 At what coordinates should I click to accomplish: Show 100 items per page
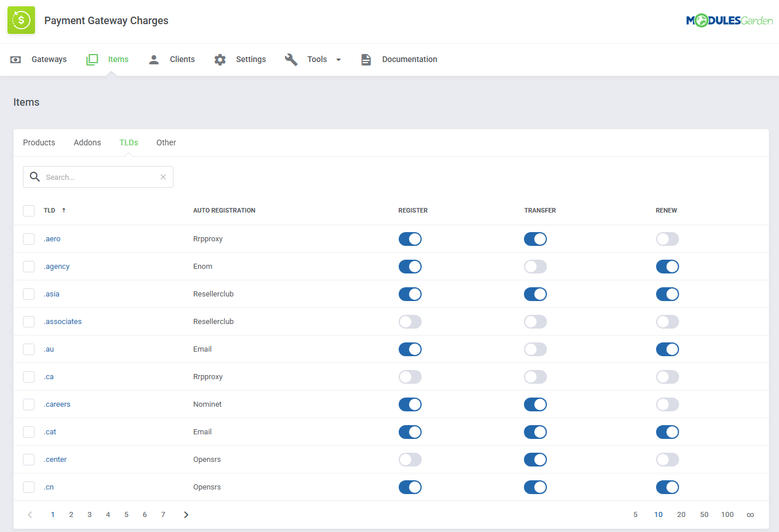pos(727,514)
